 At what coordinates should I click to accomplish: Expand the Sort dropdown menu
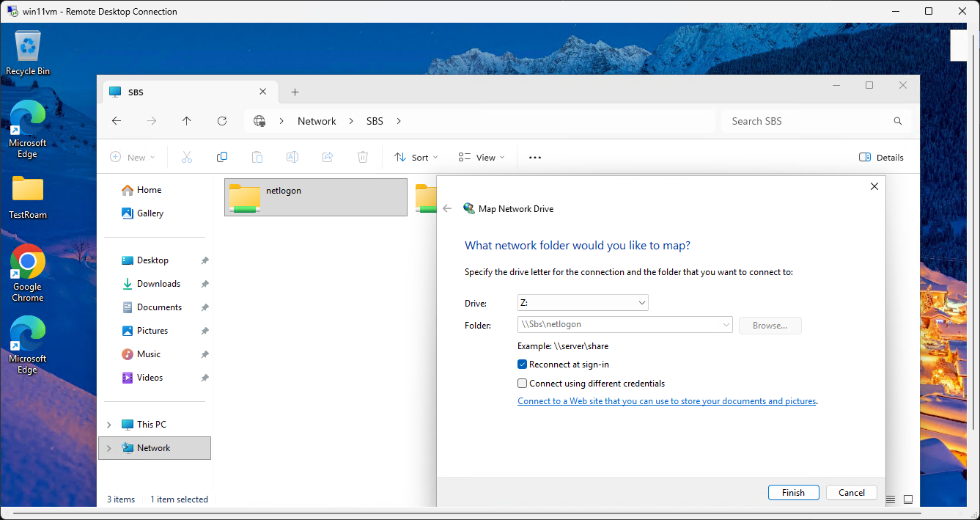coord(416,157)
